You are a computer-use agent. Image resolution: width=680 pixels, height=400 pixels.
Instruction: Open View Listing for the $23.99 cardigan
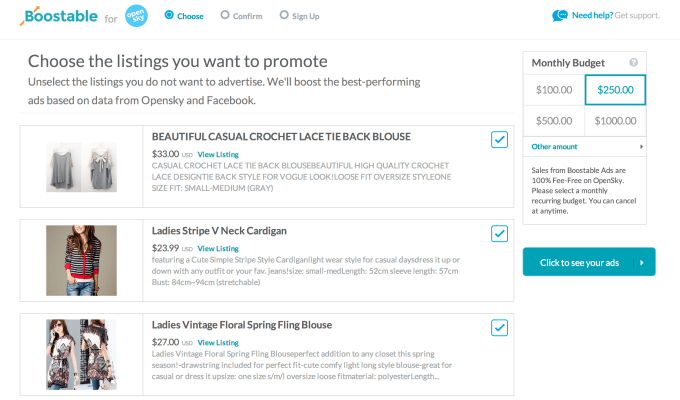click(218, 248)
